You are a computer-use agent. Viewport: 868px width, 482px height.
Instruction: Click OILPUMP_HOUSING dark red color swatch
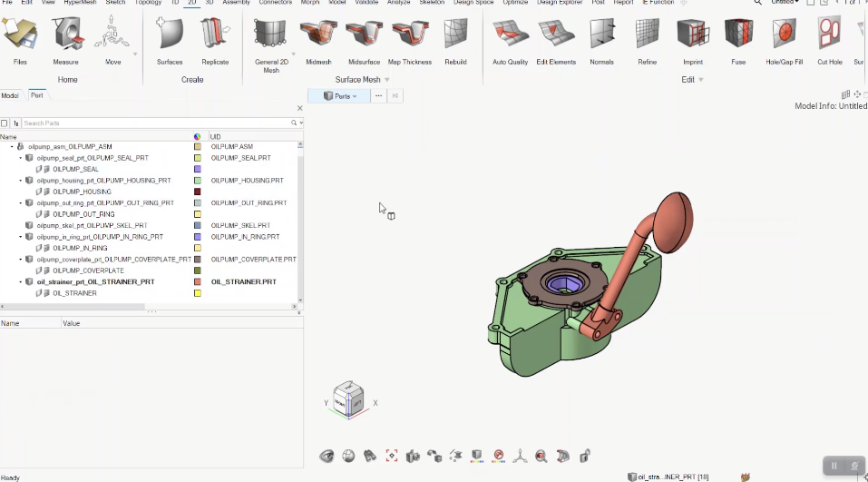point(197,192)
